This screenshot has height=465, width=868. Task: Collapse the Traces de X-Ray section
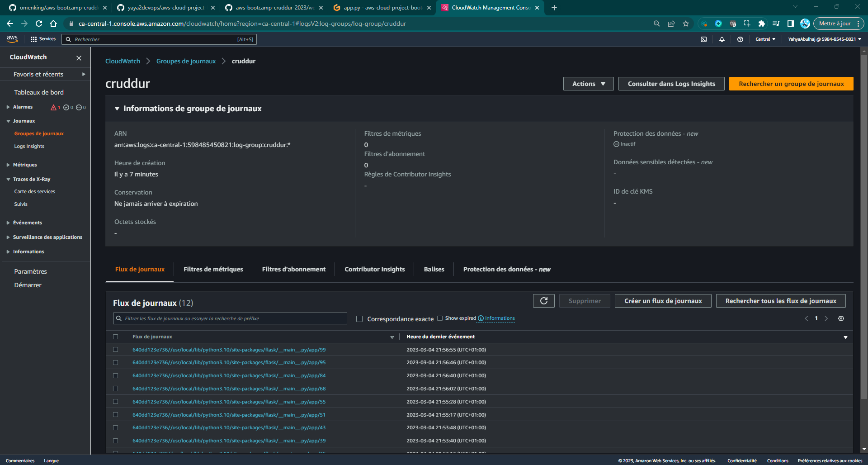pos(8,180)
